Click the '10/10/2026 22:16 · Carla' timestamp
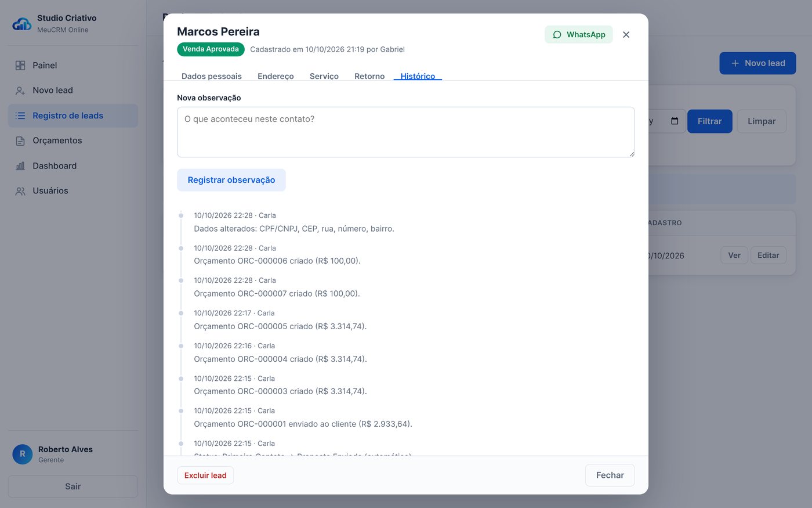 [234, 346]
